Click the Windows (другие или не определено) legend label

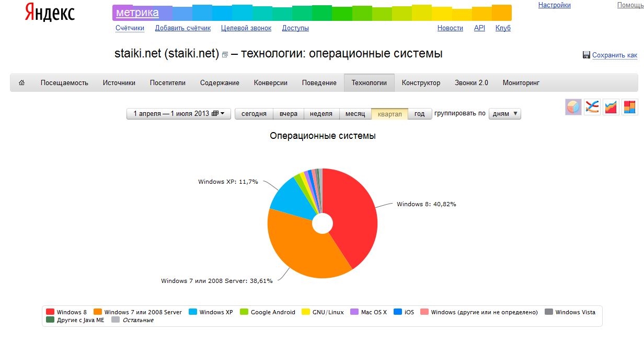tap(484, 312)
